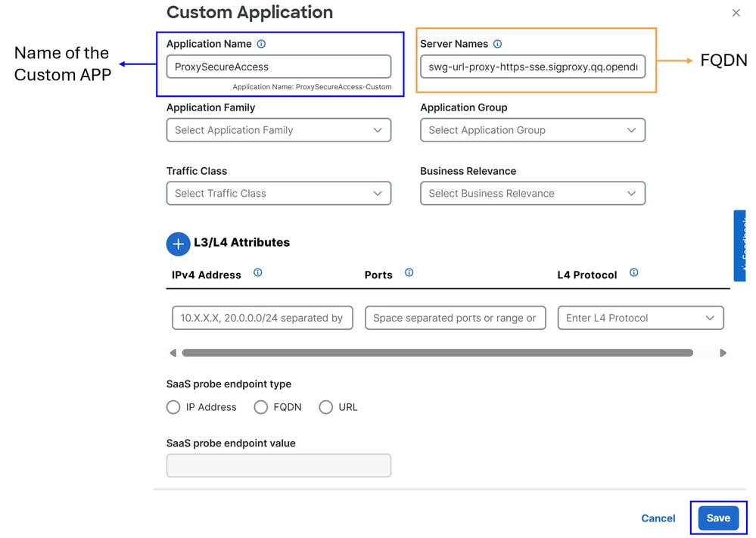756x538 pixels.
Task: Click the plus icon to add L3/L4 attributes
Action: click(x=178, y=244)
